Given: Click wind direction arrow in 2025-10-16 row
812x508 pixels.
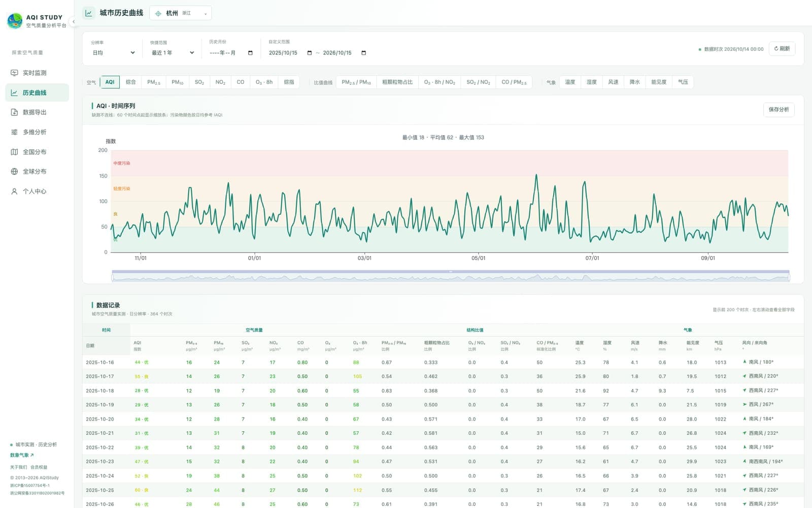Looking at the screenshot, I should pyautogui.click(x=745, y=362).
